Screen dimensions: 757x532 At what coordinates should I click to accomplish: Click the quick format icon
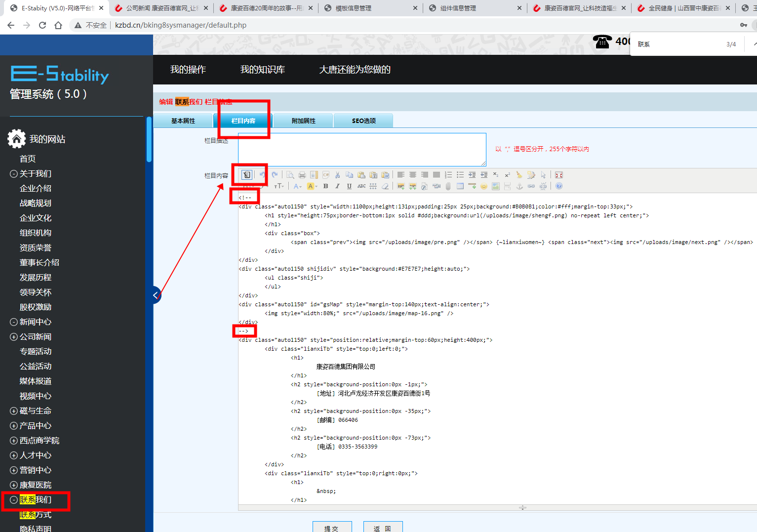[531, 175]
